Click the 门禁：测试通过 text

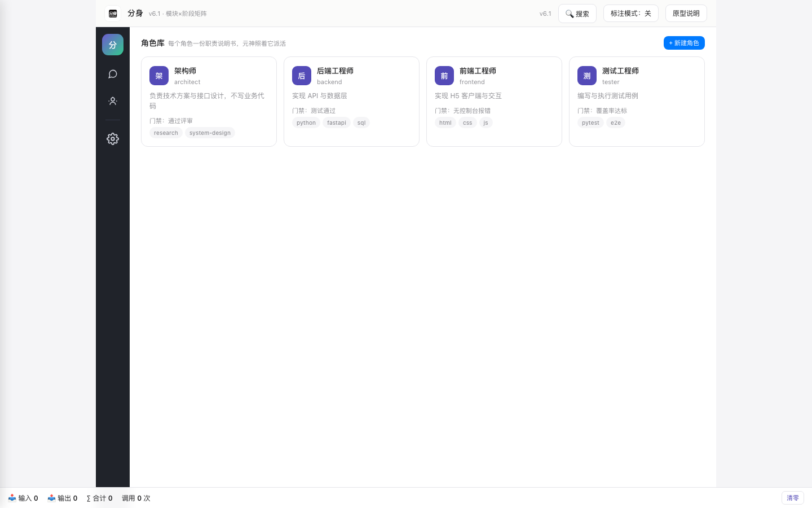click(314, 111)
